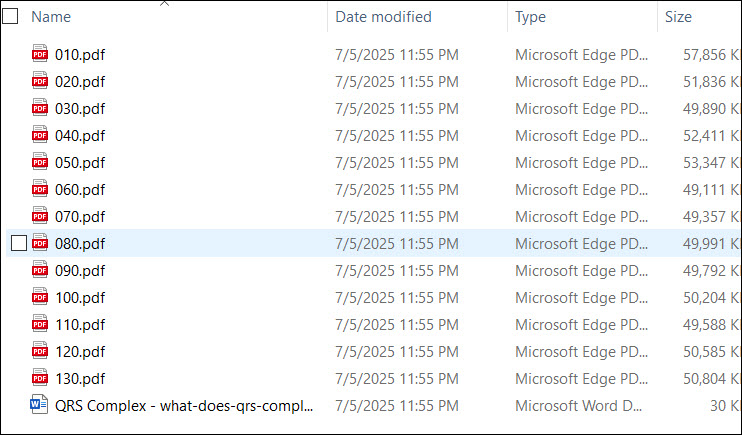Click the PDF icon beside 070.pdf
This screenshot has height=435, width=742.
pyautogui.click(x=40, y=215)
